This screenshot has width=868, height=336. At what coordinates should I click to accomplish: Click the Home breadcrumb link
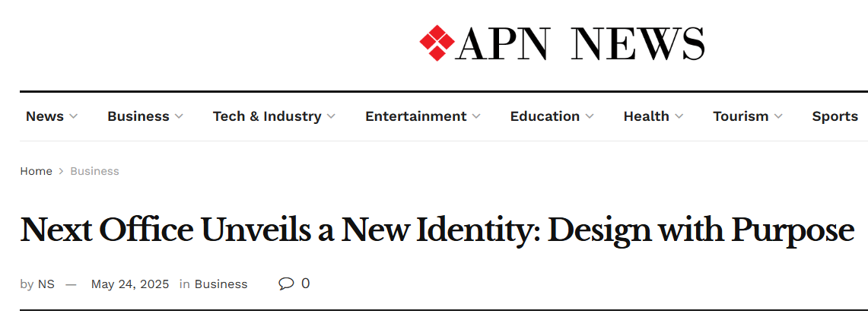(x=36, y=171)
